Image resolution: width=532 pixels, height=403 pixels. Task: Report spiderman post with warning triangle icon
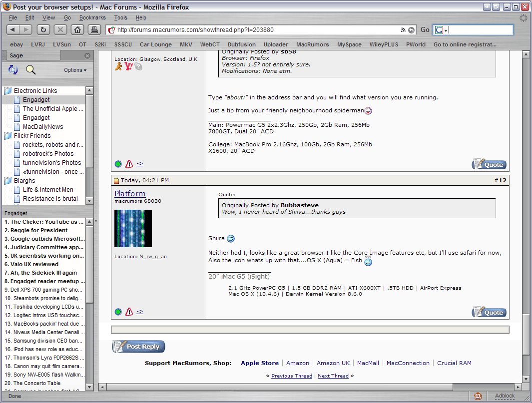click(x=129, y=164)
